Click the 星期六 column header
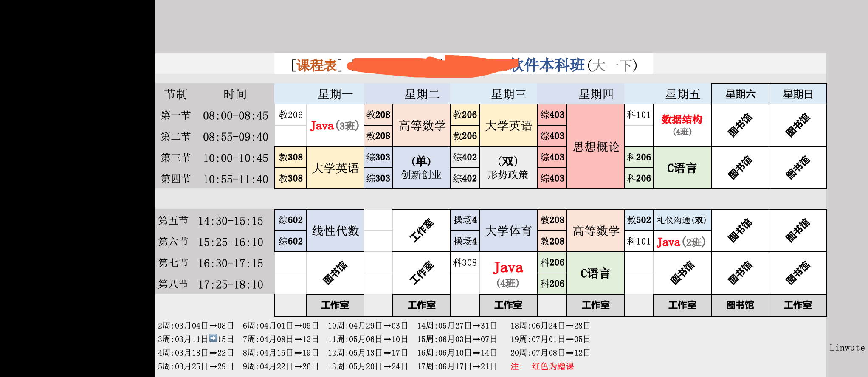868x377 pixels. pos(740,94)
